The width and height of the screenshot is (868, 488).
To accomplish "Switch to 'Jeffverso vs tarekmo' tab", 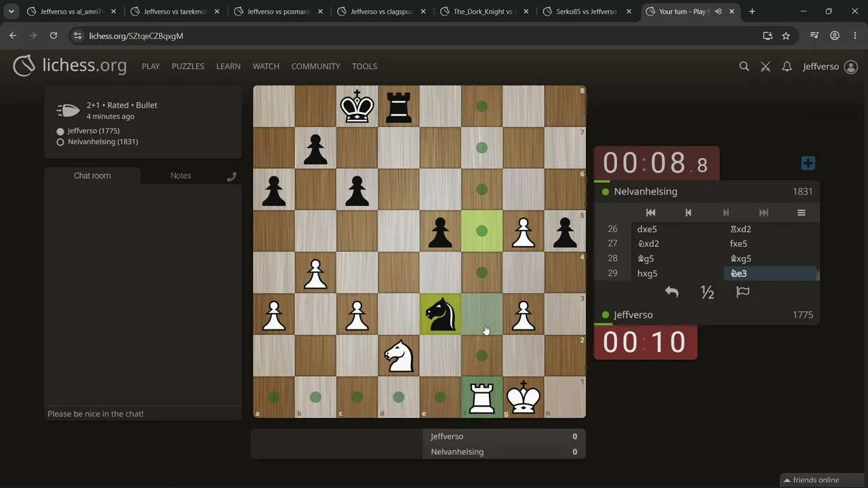I will pos(175,12).
